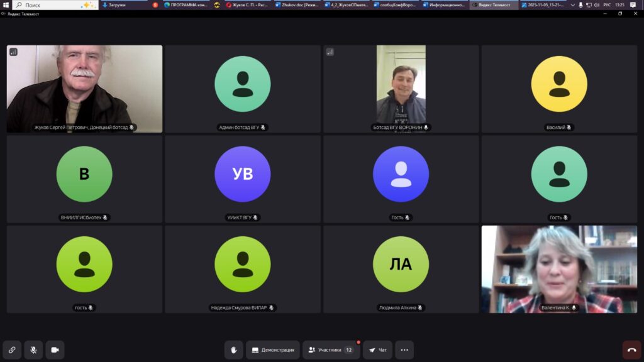This screenshot has height=362, width=644.
Task: Open the Чат chat panel
Action: 378,350
